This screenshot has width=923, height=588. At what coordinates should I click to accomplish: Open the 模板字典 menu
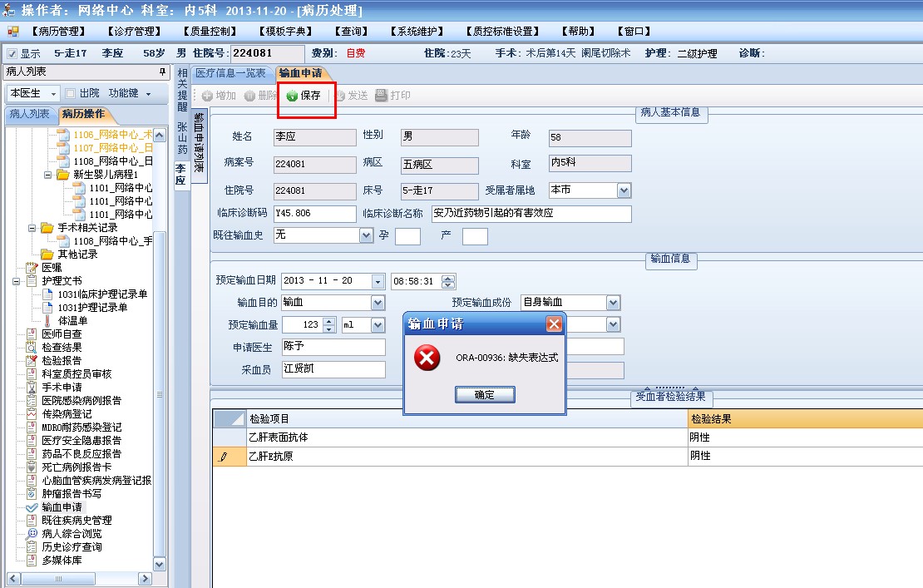tap(285, 32)
